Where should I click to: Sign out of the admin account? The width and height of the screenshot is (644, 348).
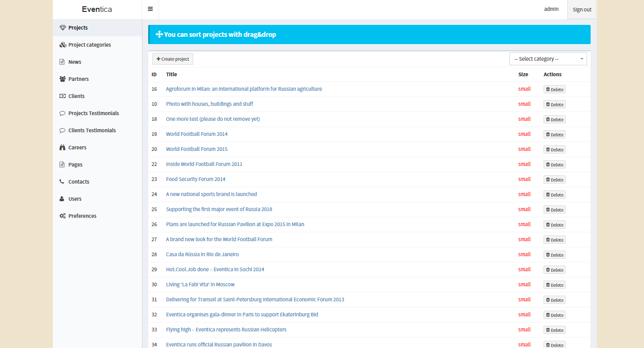(582, 10)
